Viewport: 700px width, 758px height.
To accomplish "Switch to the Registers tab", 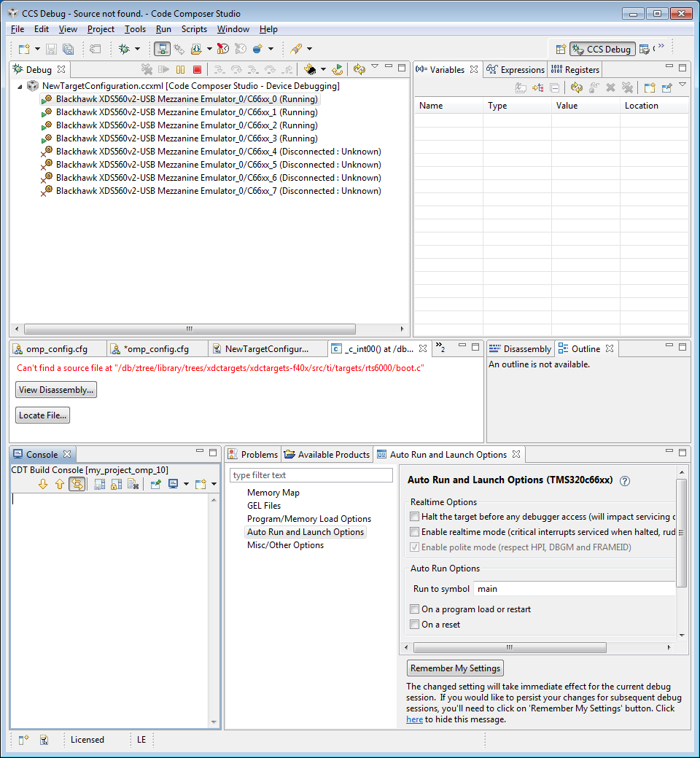I will tap(575, 70).
